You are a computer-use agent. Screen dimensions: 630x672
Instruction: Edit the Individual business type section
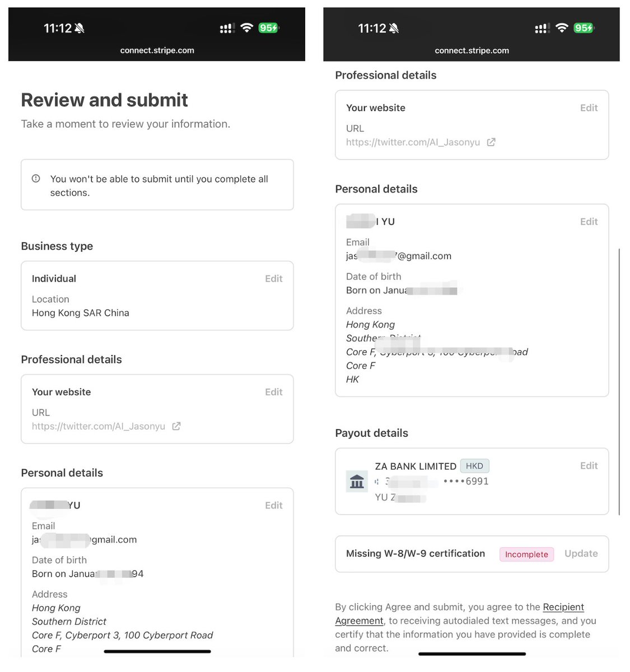pos(273,279)
